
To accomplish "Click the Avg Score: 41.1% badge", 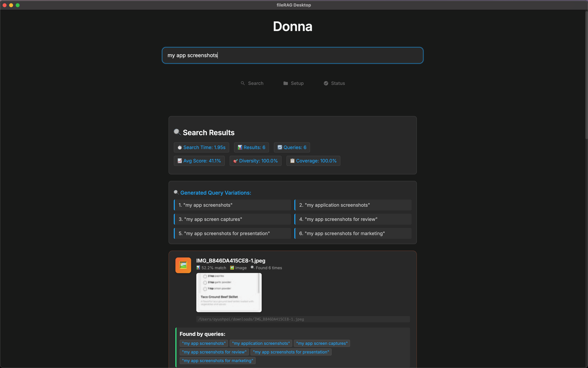I will coord(199,161).
